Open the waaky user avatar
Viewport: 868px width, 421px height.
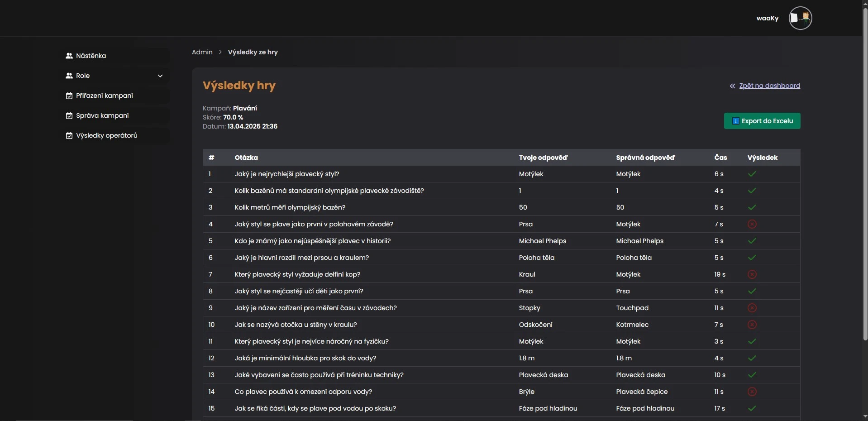pyautogui.click(x=800, y=18)
